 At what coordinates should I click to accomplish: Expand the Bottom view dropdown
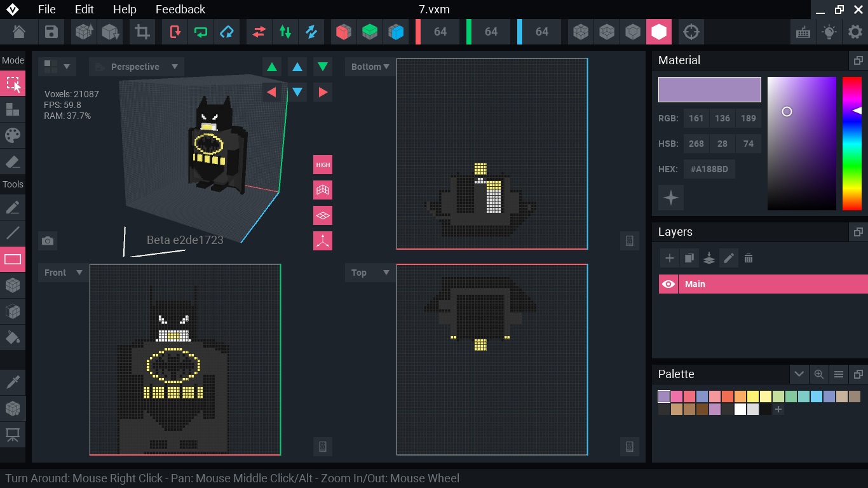370,67
